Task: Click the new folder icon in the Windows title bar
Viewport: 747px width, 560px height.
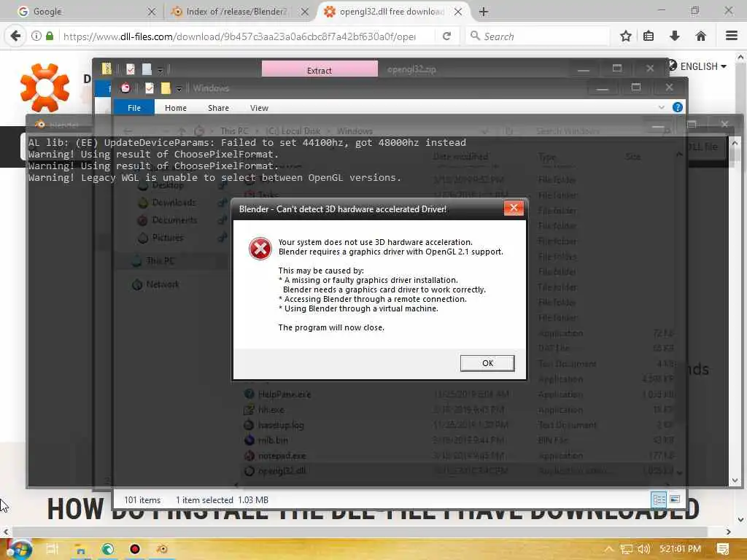Action: tap(166, 88)
